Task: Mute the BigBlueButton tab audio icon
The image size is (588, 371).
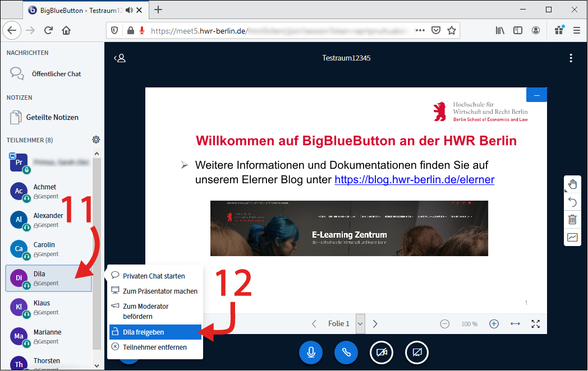Action: 130,10
